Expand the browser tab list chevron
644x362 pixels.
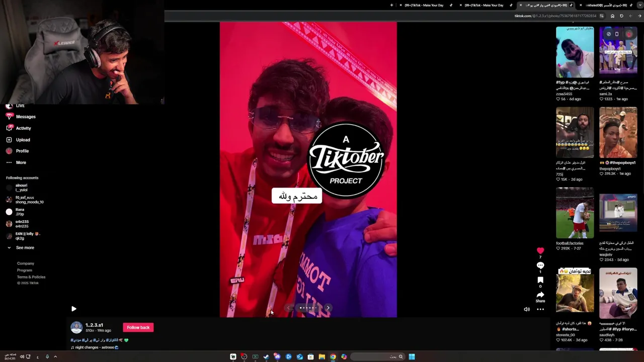639,5
